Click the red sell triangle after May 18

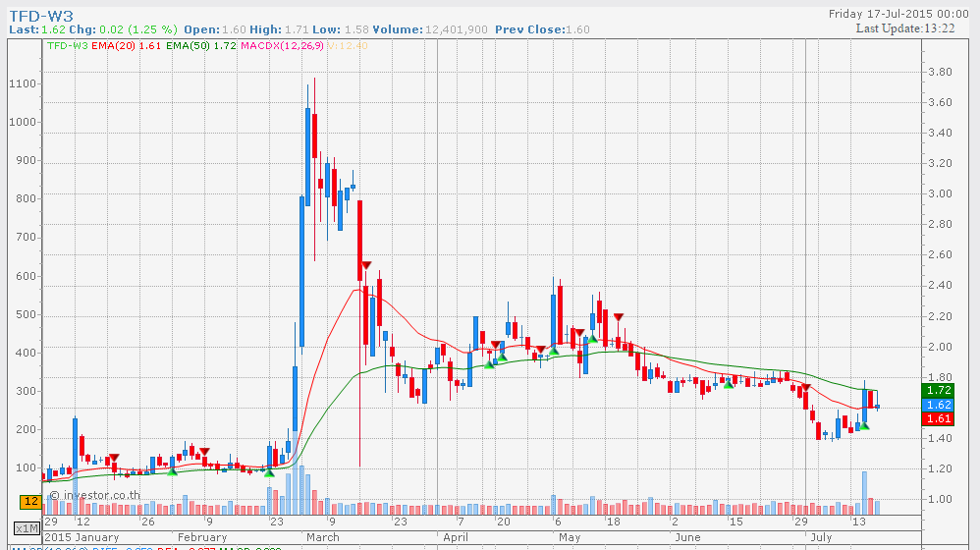point(618,317)
